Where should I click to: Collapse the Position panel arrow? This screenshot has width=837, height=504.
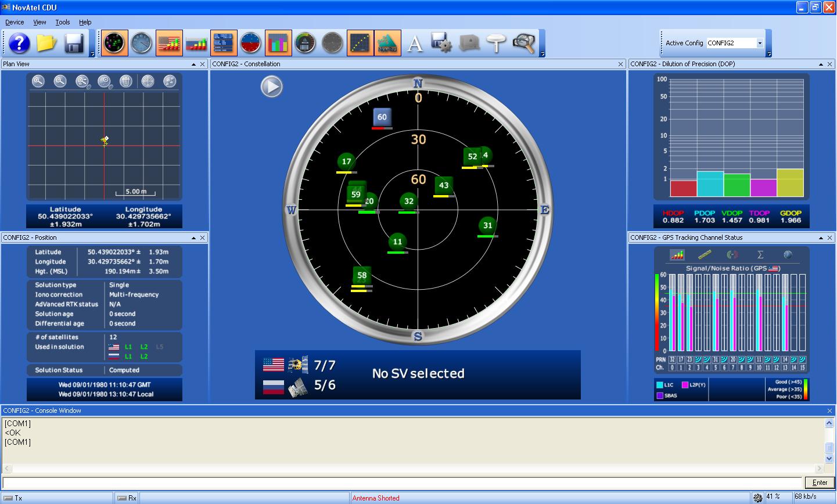point(193,238)
